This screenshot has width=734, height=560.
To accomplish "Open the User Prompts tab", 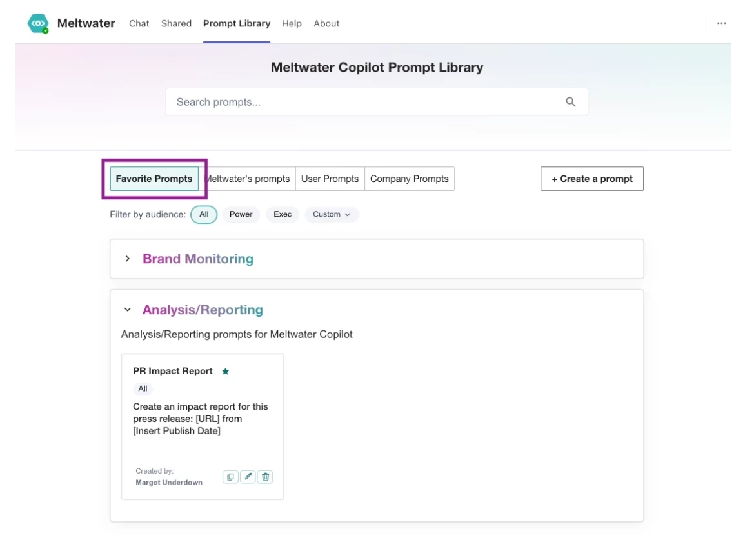I will [330, 179].
